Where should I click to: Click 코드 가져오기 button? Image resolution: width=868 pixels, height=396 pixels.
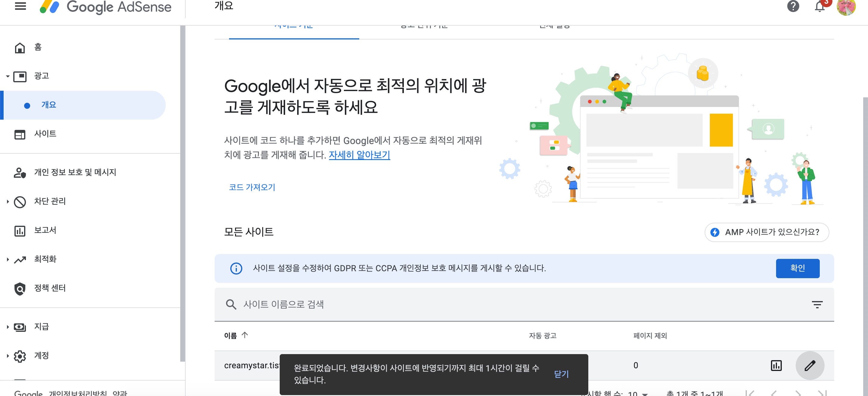pyautogui.click(x=252, y=187)
